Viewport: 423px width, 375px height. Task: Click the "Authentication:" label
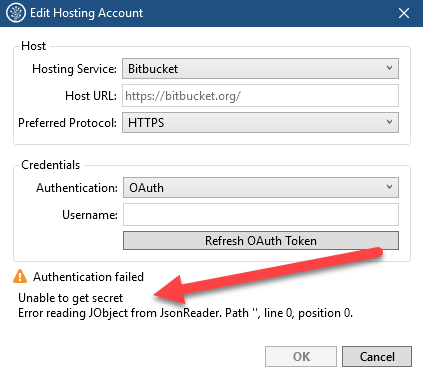coord(77,188)
